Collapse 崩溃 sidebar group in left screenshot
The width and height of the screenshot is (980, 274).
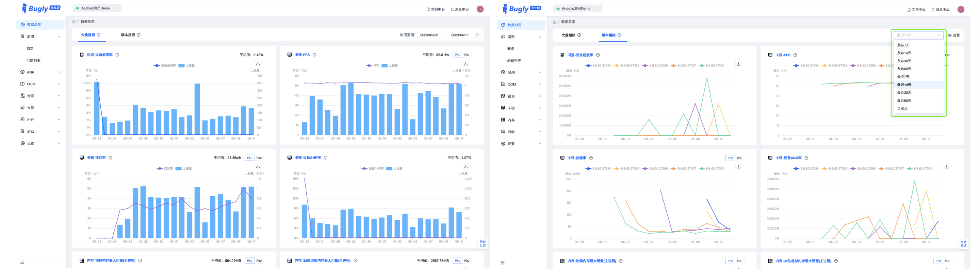click(x=40, y=36)
